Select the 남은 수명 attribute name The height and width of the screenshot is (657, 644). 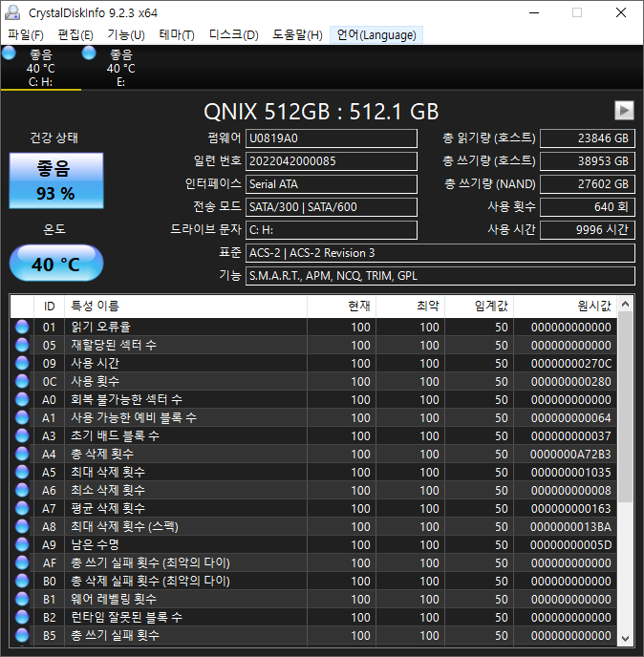[96, 544]
